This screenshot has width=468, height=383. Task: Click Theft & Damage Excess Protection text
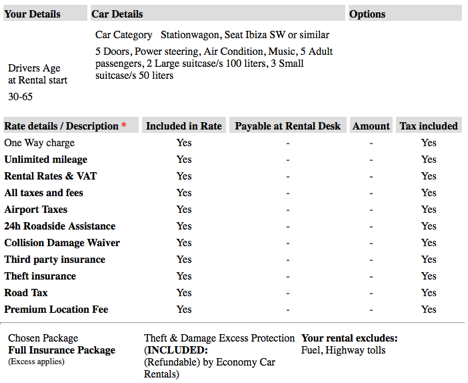[x=219, y=338]
